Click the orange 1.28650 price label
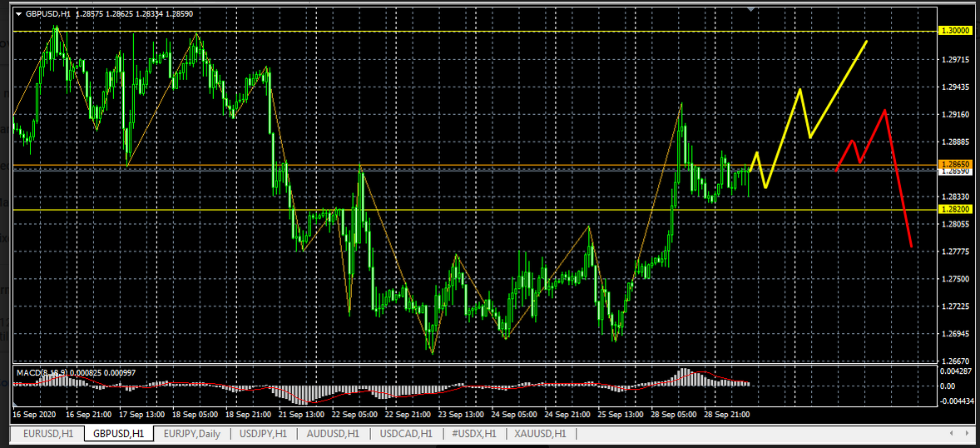This screenshot has width=980, height=448. tap(954, 165)
